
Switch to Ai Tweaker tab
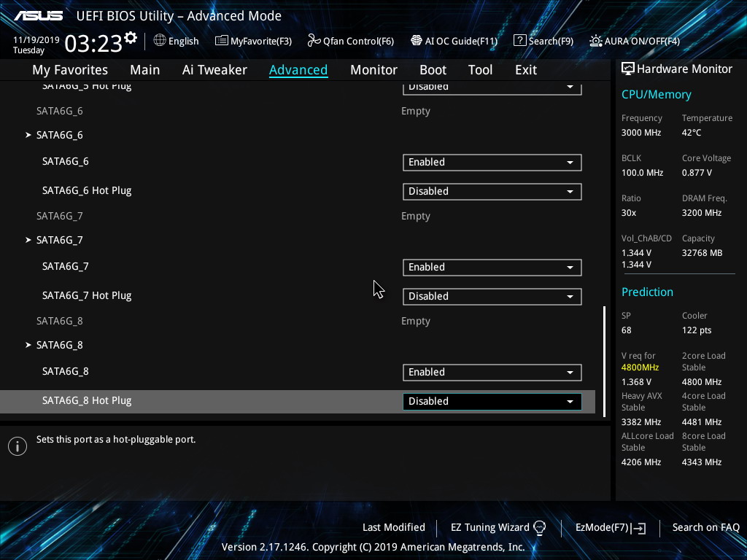pos(214,70)
